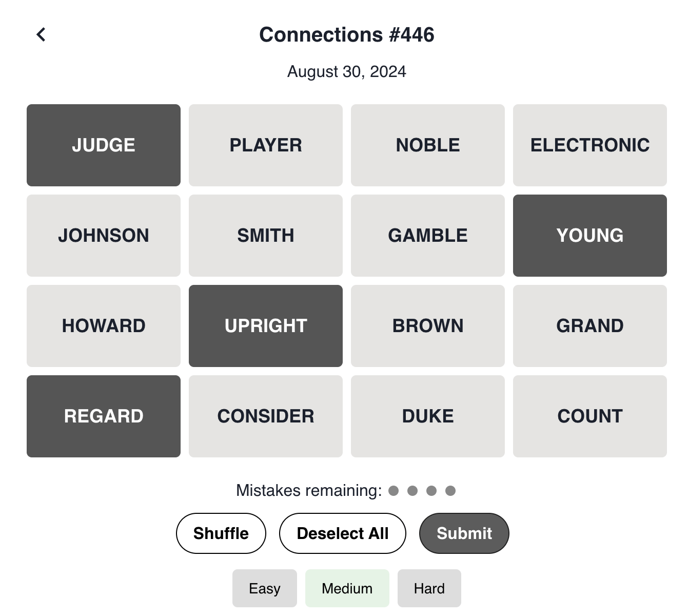Select the PLAYER word tile

[265, 145]
